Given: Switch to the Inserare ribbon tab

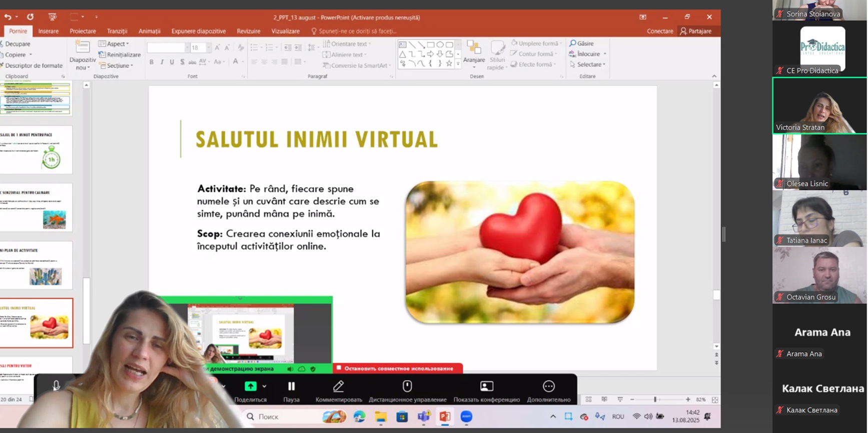Looking at the screenshot, I should (x=49, y=31).
